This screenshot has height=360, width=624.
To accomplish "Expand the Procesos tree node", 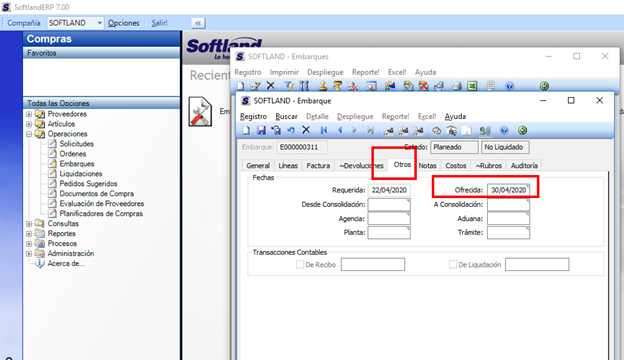I will 29,243.
